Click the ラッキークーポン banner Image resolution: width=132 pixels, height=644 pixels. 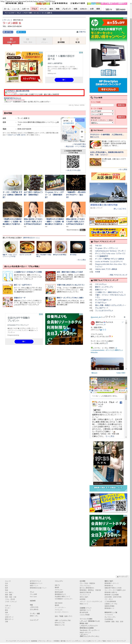point(108,232)
